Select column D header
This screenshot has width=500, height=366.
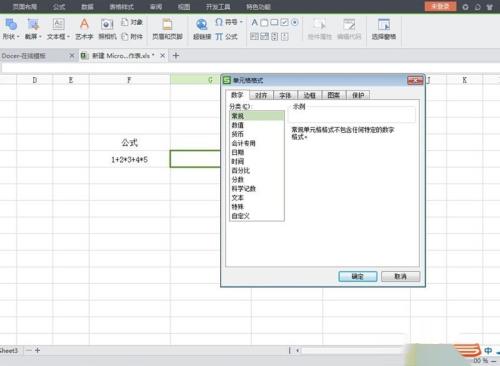(35, 80)
